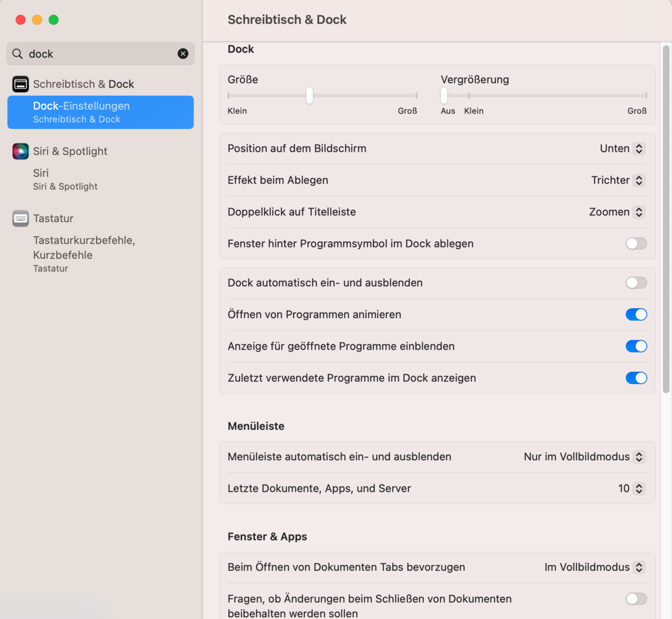Click the Schreibtisch & Dock sidebar icon
This screenshot has width=672, height=619.
coord(21,84)
